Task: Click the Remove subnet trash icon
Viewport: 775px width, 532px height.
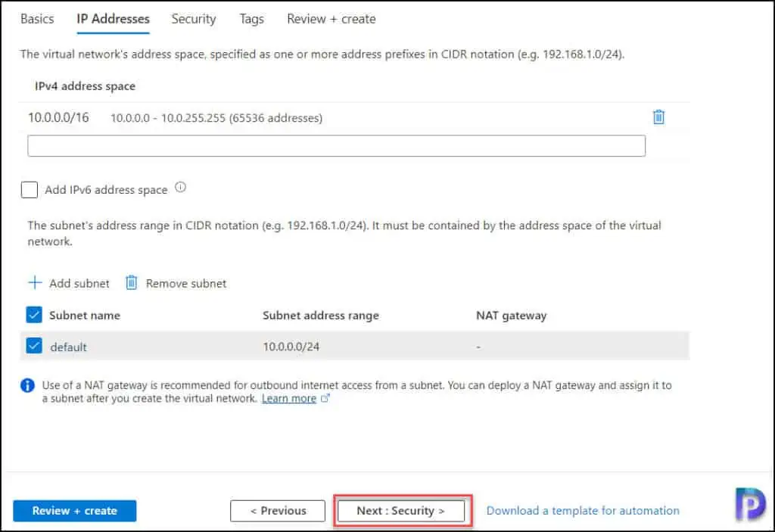Action: coord(131,282)
